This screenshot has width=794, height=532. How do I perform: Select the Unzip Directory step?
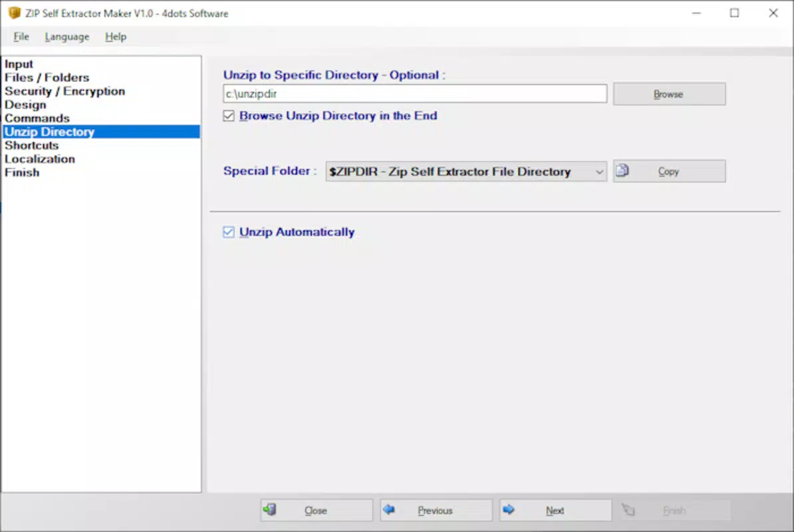[x=101, y=132]
